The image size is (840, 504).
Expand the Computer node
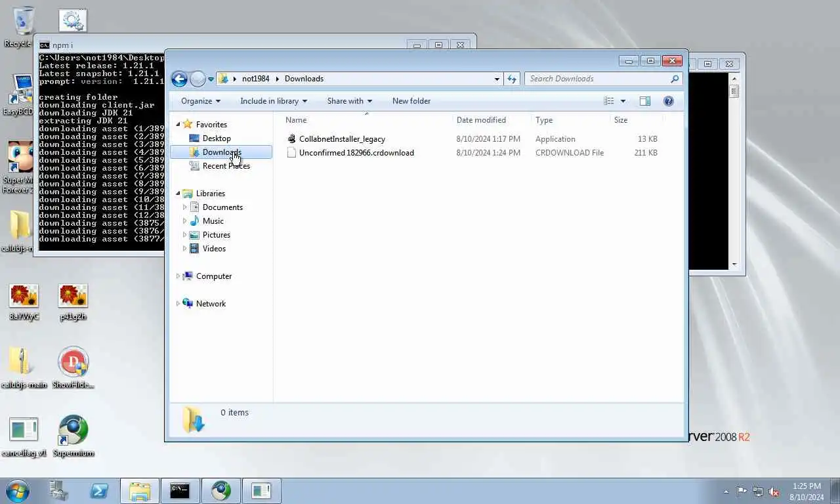pyautogui.click(x=178, y=276)
